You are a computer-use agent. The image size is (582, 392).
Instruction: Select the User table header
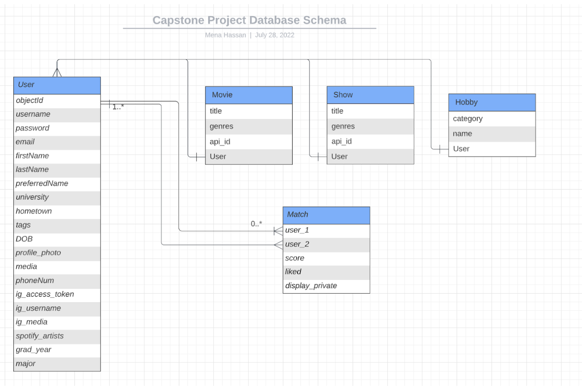coord(56,85)
